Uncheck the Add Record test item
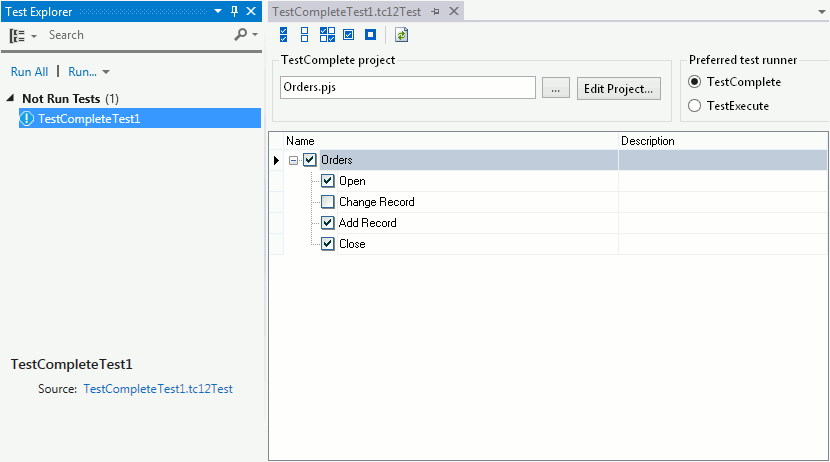 click(328, 223)
